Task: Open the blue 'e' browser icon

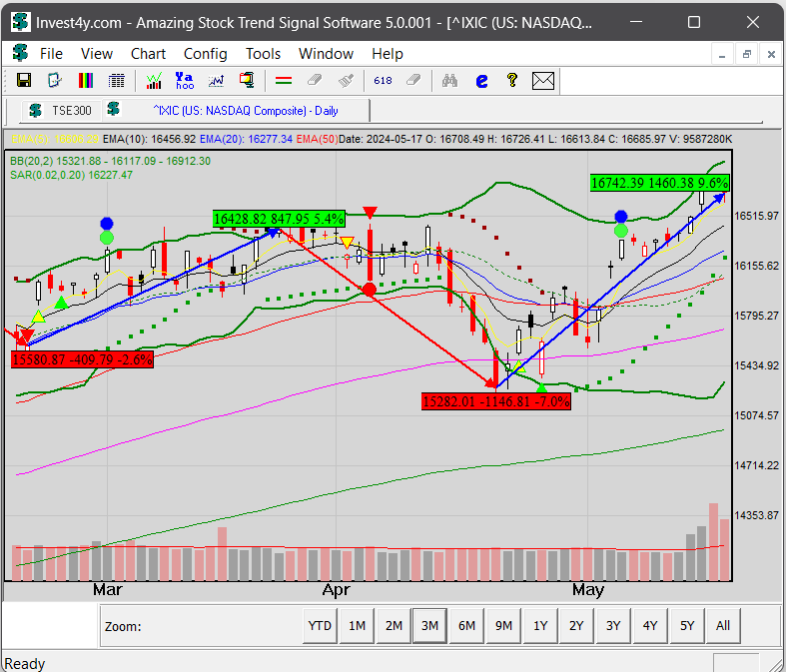Action: point(480,81)
